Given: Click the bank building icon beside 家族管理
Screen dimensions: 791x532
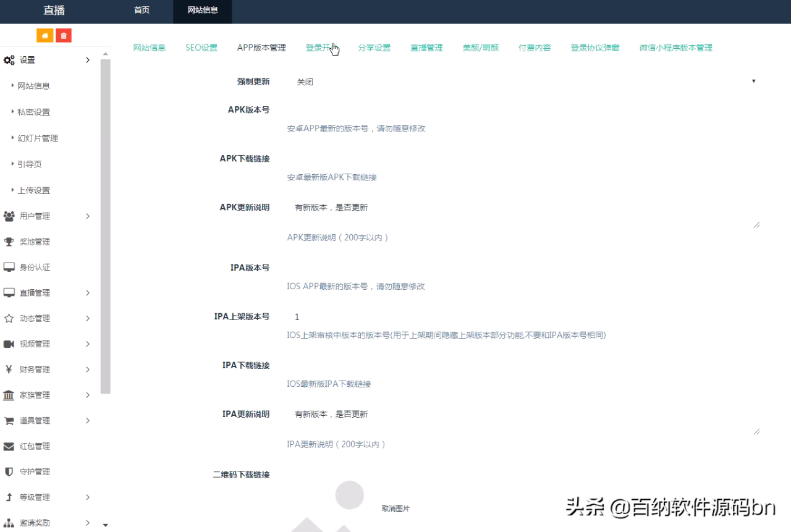Looking at the screenshot, I should point(9,395).
